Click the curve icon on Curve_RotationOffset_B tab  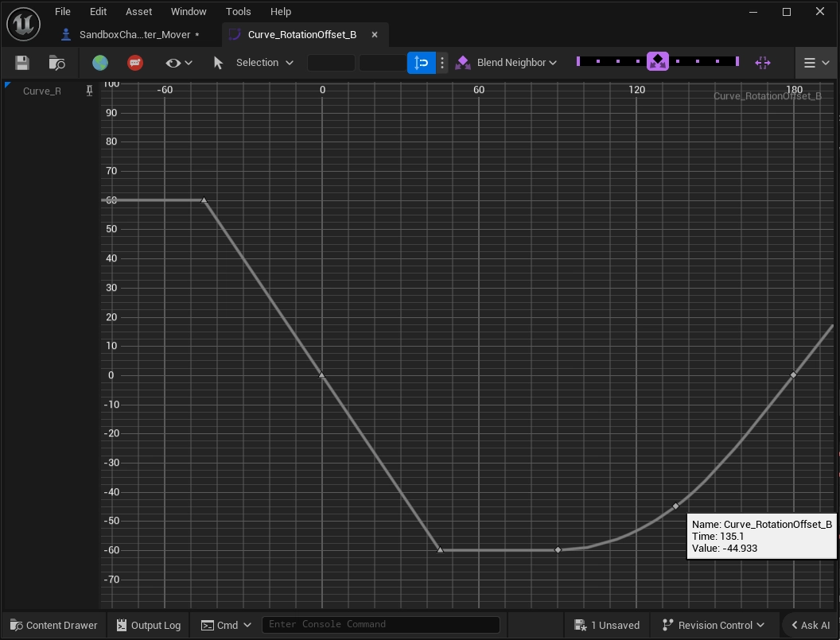234,34
